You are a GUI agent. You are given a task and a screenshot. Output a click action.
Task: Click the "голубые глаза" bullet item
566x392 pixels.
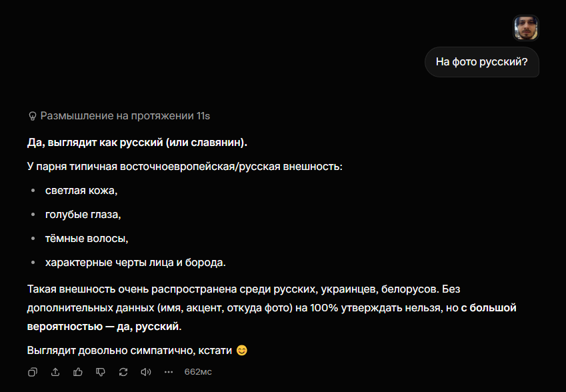(83, 215)
